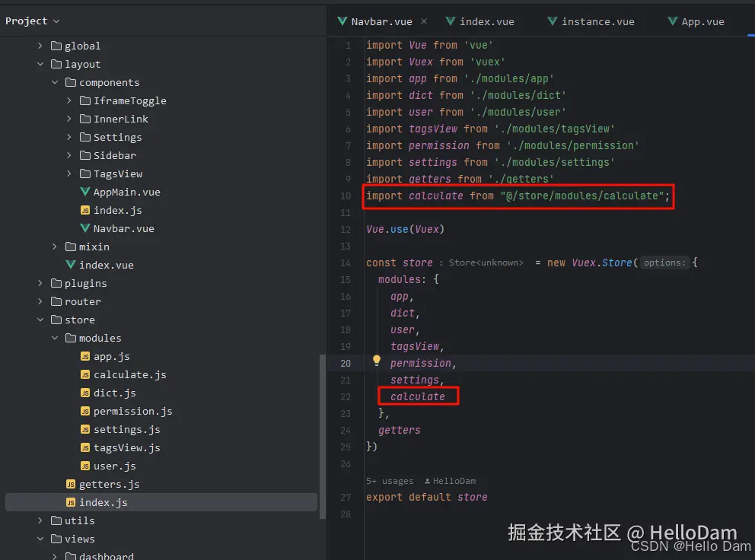The image size is (755, 560).
Task: Open permission.js from the tree
Action: 133,411
